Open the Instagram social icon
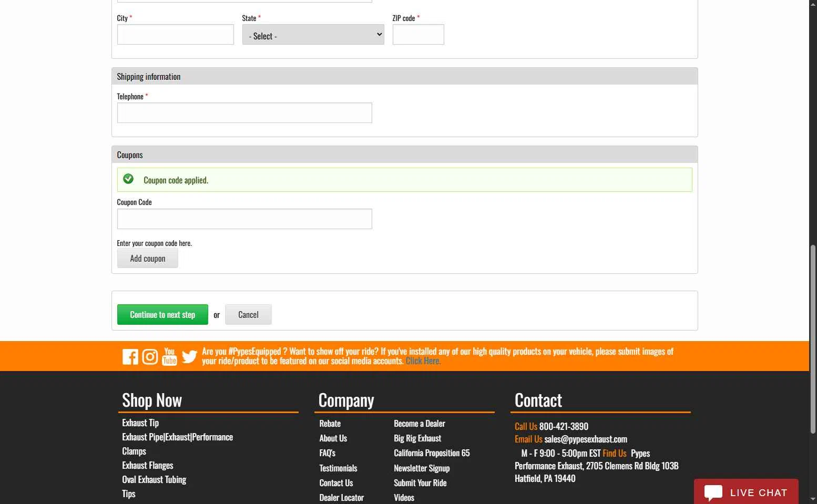Viewport: 817px width, 504px height. pyautogui.click(x=150, y=357)
